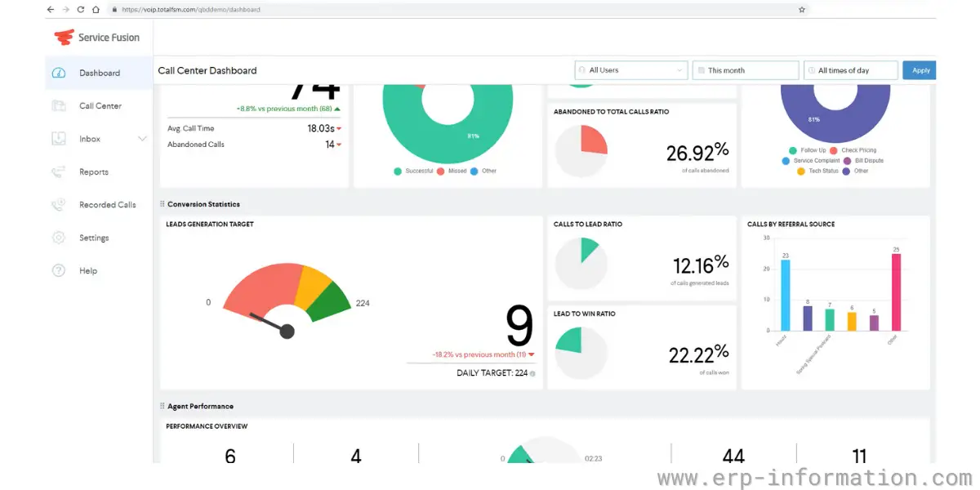Image resolution: width=980 pixels, height=490 pixels.
Task: Click the Successful legend swatch
Action: point(398,171)
